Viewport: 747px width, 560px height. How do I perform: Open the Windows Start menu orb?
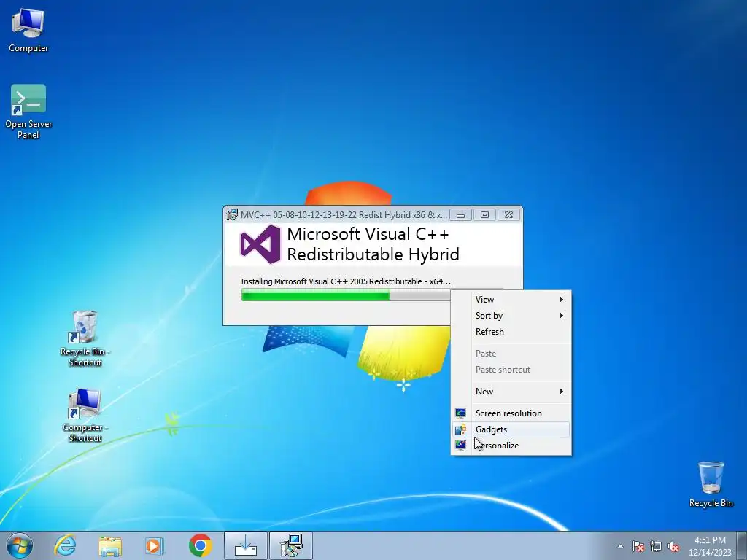(20, 545)
